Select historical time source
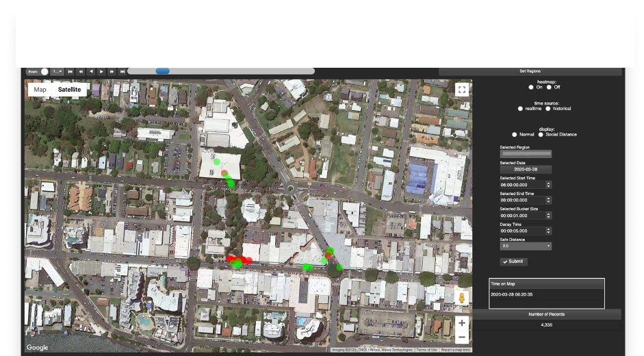This screenshot has height=356, width=644. point(548,109)
